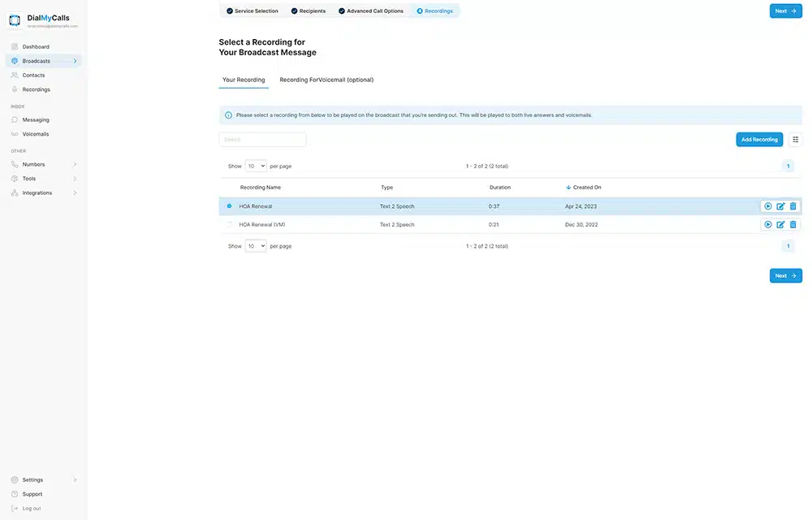Viewport: 812px width, 520px height.
Task: Sort recordings by Created On column
Action: pos(586,188)
